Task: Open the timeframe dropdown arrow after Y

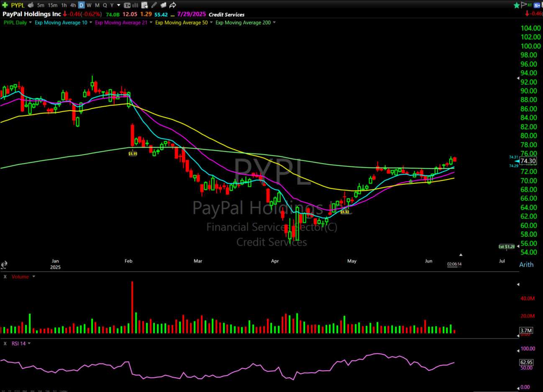Action: click(x=119, y=5)
